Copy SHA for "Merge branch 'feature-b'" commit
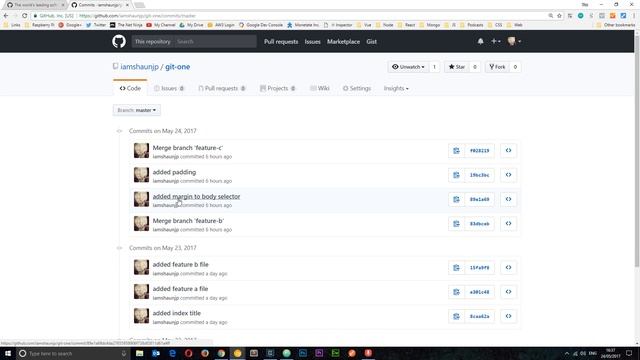Image resolution: width=640 pixels, height=360 pixels. tap(456, 224)
